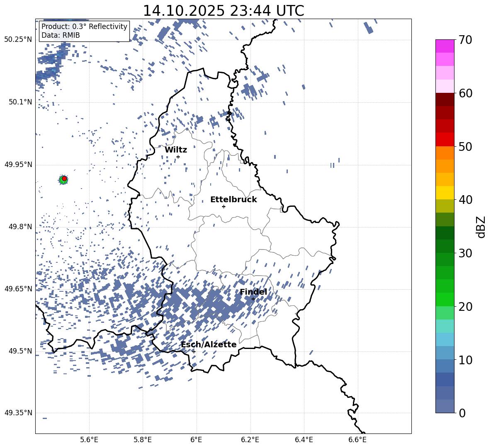The image size is (491, 448).
Task: Click the orange colorbar swatch below 50
Action: 445,153
